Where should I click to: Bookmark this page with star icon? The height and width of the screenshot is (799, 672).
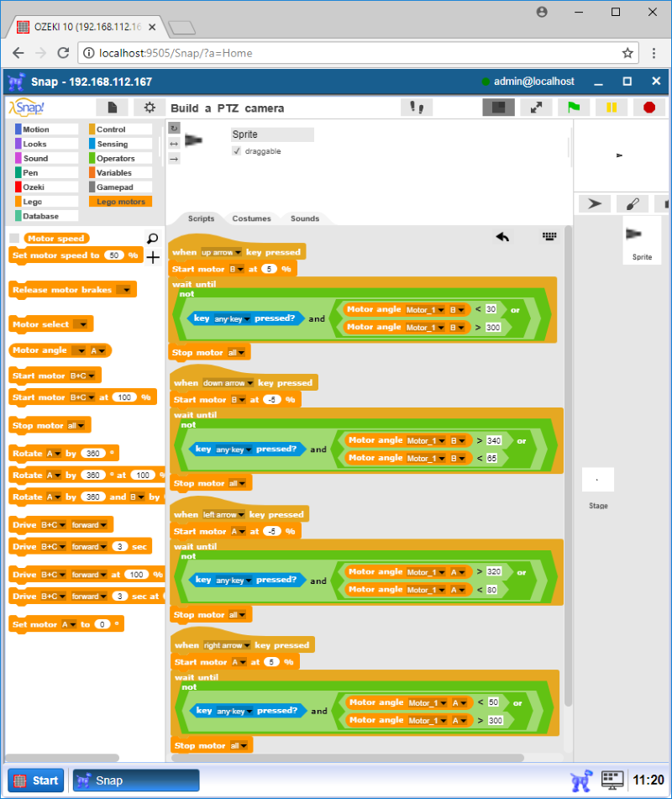click(627, 53)
